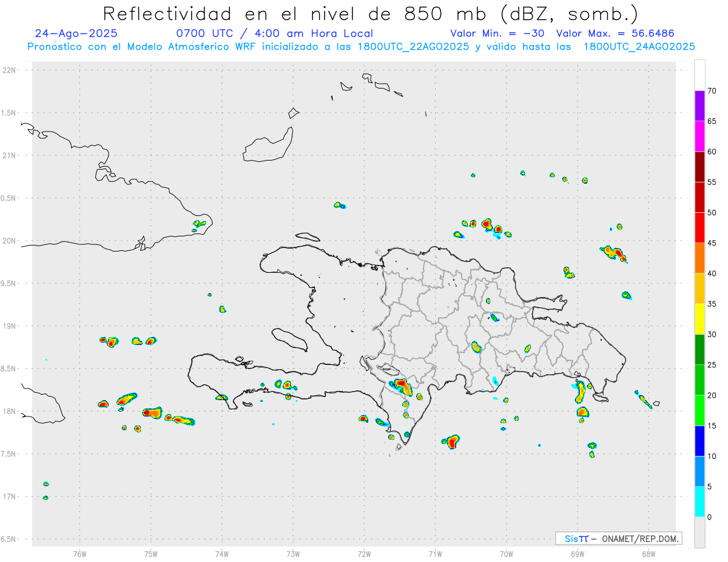The height and width of the screenshot is (562, 728).
Task: Click the '22N' latitude label
Action: point(10,70)
